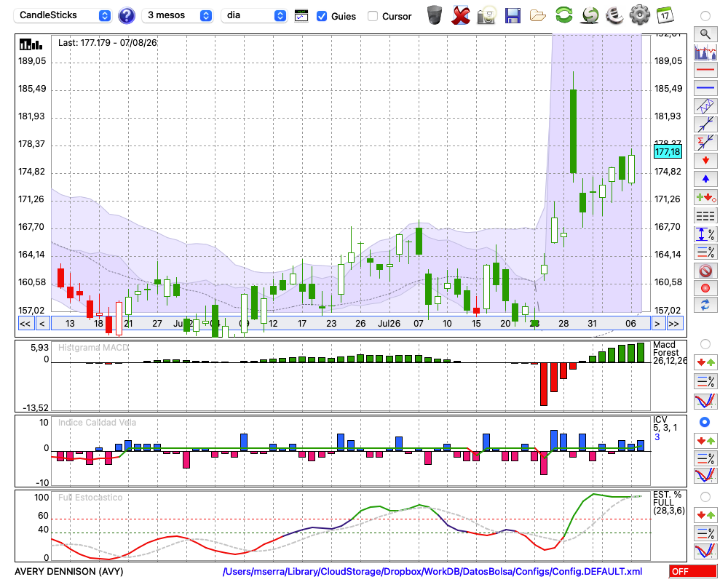
Task: Open the dia interval dropdown
Action: pyautogui.click(x=254, y=15)
